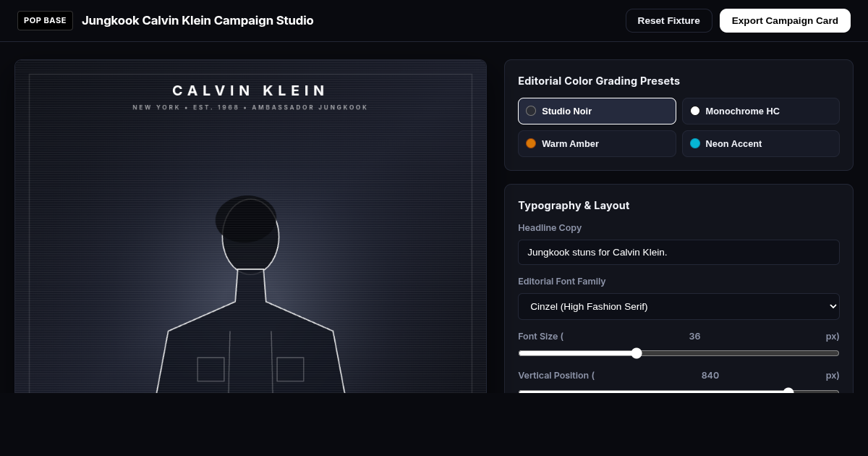Click the POP BASE logo badge
Viewport: 868px width, 456px height.
pyautogui.click(x=45, y=20)
